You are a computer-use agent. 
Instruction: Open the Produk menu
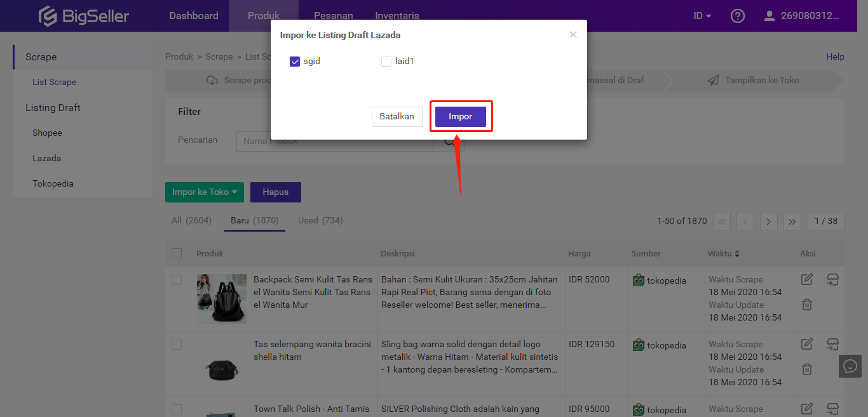coord(264,16)
